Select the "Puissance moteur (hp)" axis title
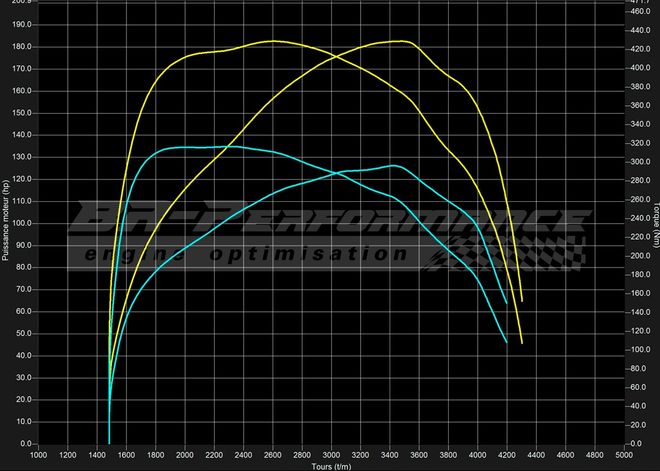Screen dimensions: 660x471 pos(6,222)
